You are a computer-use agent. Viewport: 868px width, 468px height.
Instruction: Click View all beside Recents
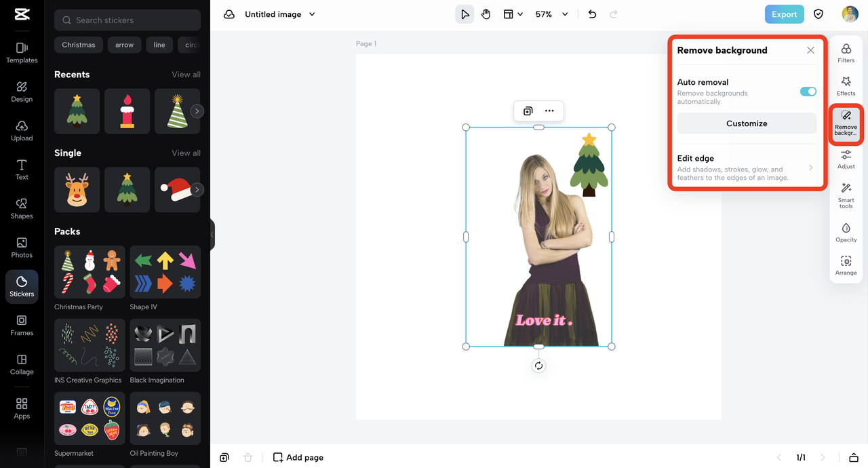click(x=186, y=75)
